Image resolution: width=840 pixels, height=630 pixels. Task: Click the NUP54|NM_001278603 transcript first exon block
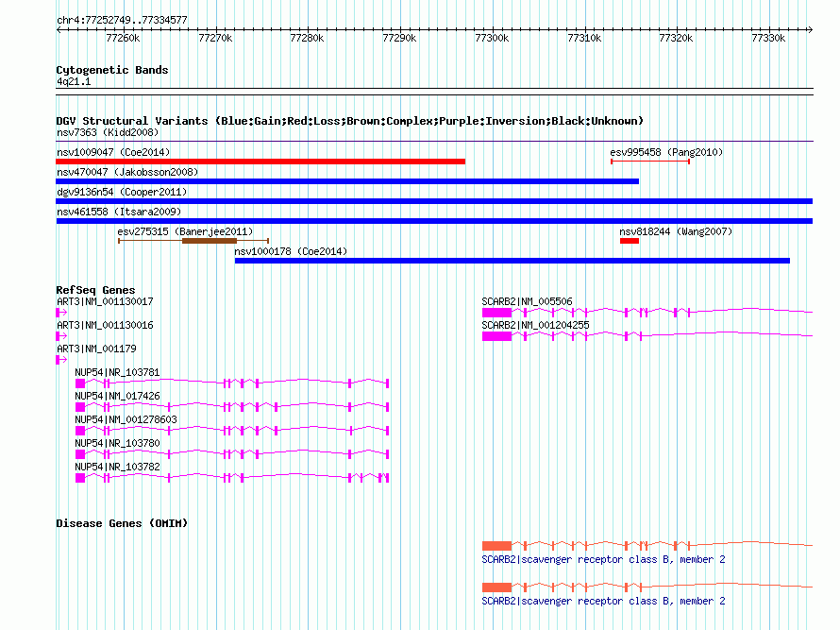click(x=80, y=431)
